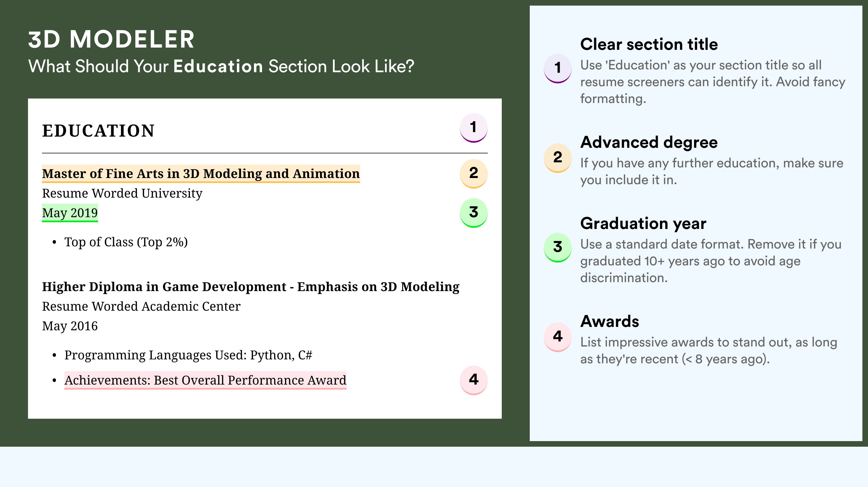This screenshot has width=868, height=487.
Task: Click the 3D MODELER title
Action: 111,39
